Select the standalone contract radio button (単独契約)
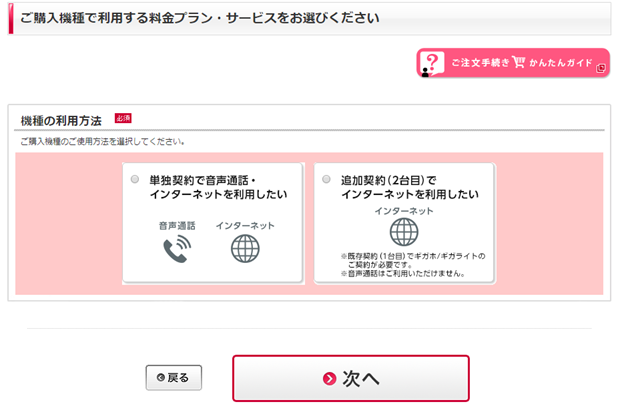 135,179
